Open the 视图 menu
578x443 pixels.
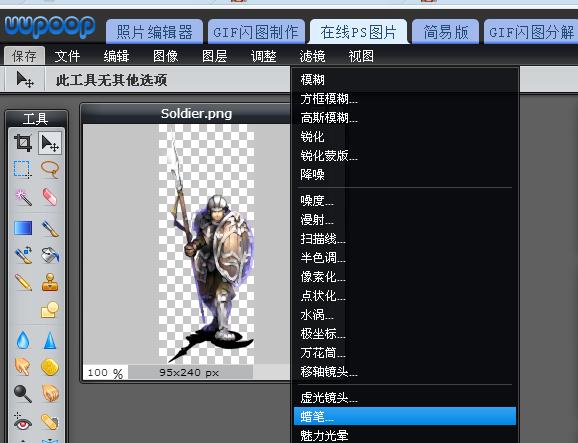361,56
